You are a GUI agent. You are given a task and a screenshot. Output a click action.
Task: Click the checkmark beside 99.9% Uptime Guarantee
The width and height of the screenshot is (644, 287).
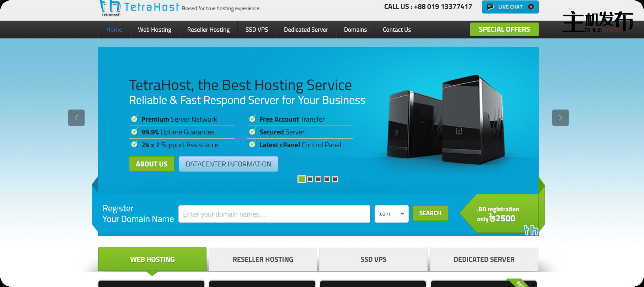tap(135, 132)
